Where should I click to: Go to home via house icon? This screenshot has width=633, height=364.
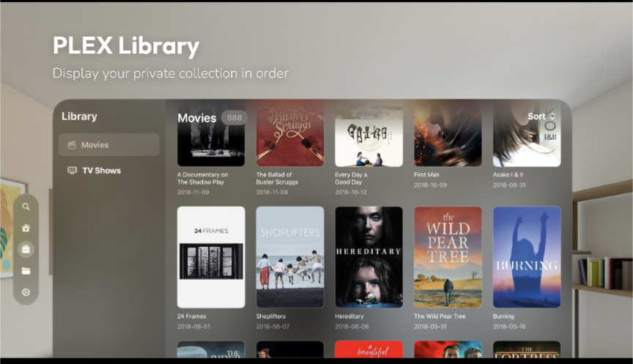click(26, 228)
